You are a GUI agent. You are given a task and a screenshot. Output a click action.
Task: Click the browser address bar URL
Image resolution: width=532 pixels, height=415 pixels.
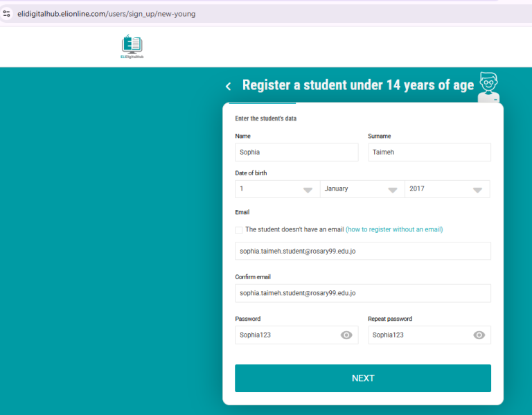[107, 13]
